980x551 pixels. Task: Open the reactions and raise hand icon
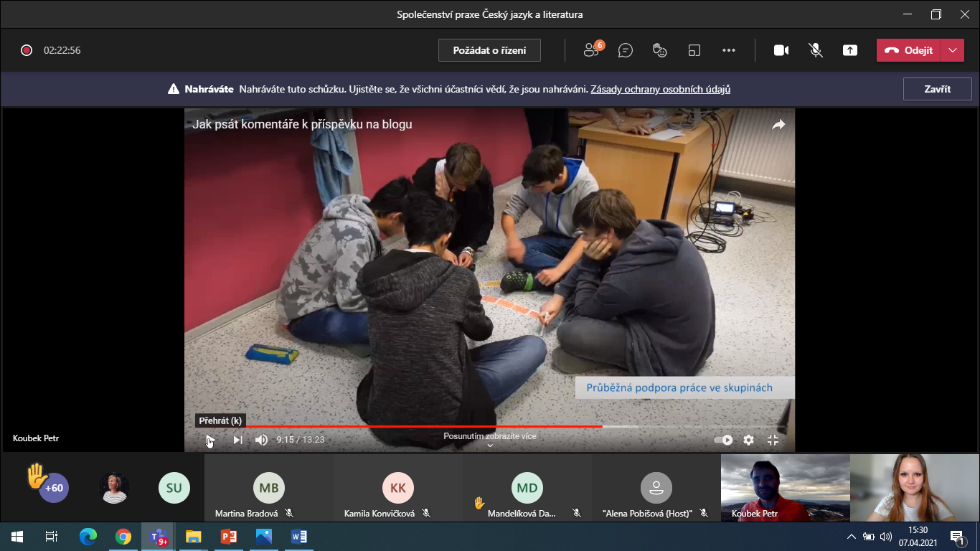point(660,50)
